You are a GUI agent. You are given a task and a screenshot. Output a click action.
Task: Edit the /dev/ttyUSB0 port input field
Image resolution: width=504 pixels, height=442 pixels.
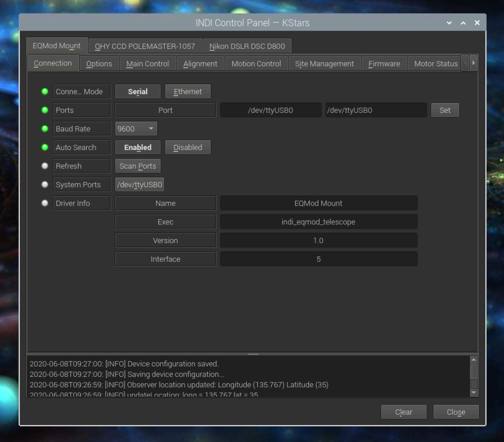coord(376,110)
